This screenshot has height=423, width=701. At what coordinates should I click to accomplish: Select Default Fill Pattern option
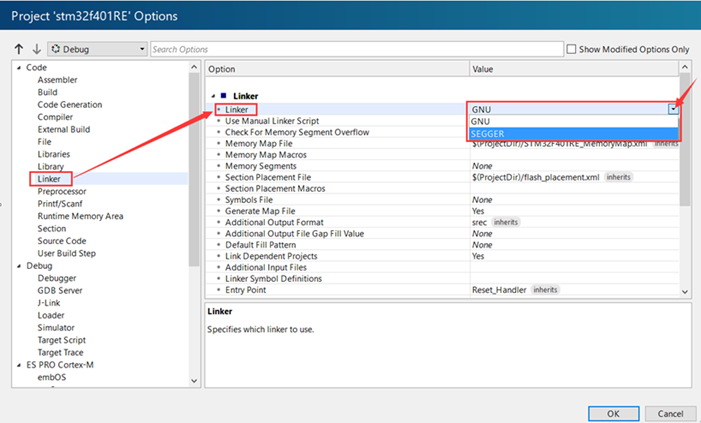click(x=260, y=245)
